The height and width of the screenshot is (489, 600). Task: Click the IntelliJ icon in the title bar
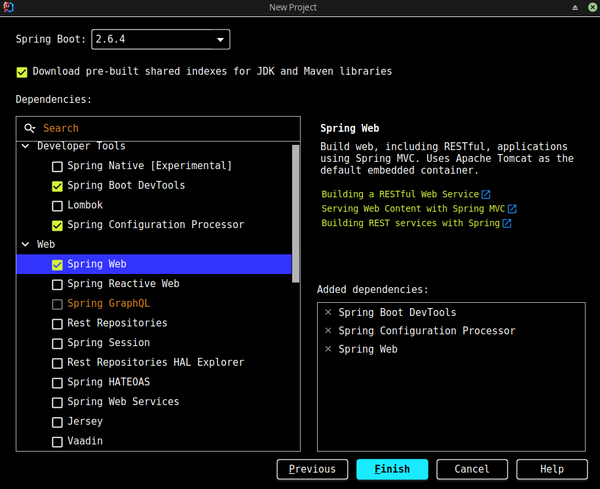click(9, 8)
